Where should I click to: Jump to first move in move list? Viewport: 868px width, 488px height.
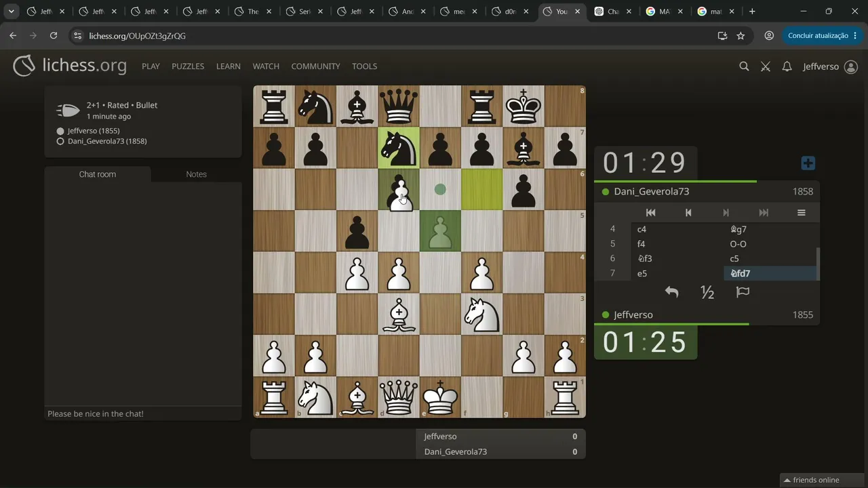650,213
